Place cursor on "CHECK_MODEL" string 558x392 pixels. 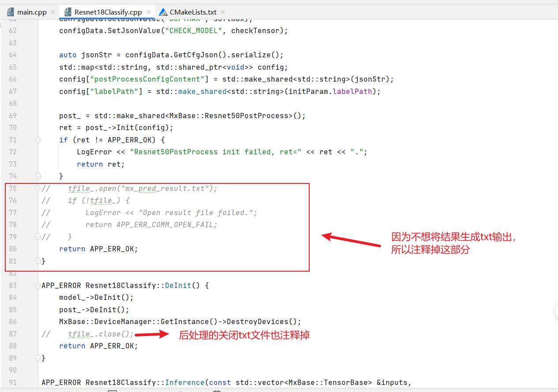[x=194, y=31]
